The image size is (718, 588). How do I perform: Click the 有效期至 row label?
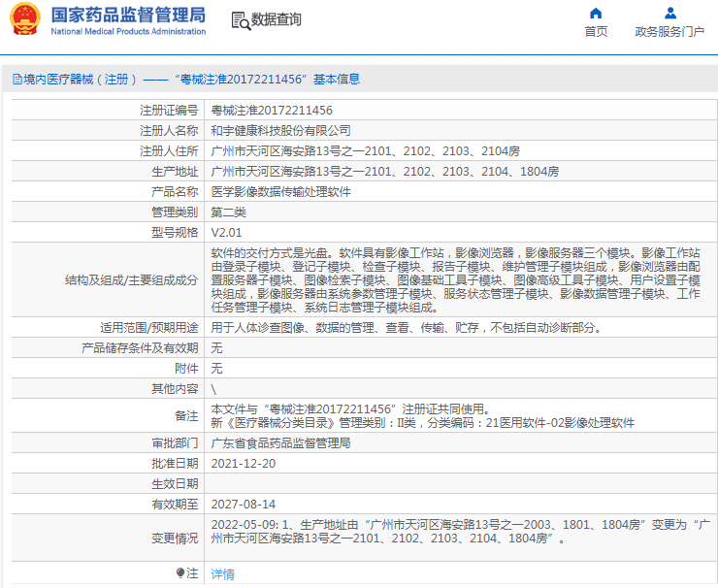tap(175, 505)
